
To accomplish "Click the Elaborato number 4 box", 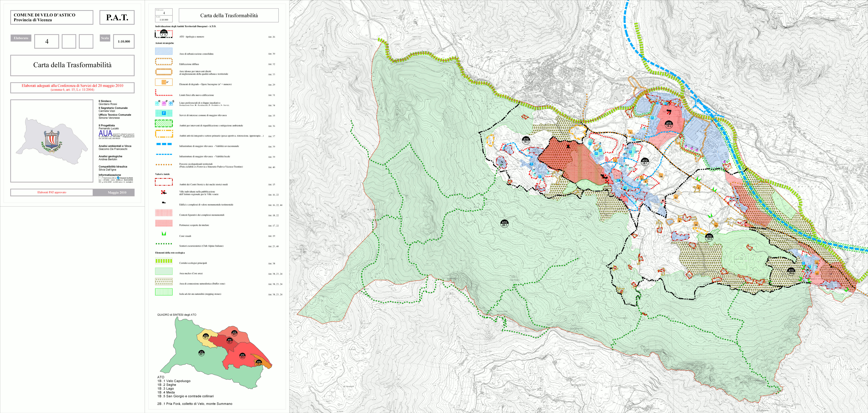I will [x=47, y=41].
